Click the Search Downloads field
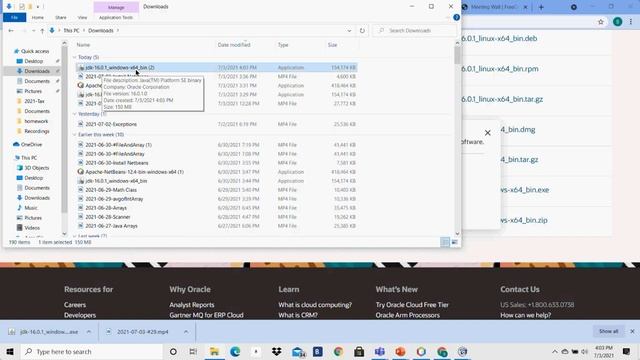Image resolution: width=640 pixels, height=360 pixels. pos(414,31)
